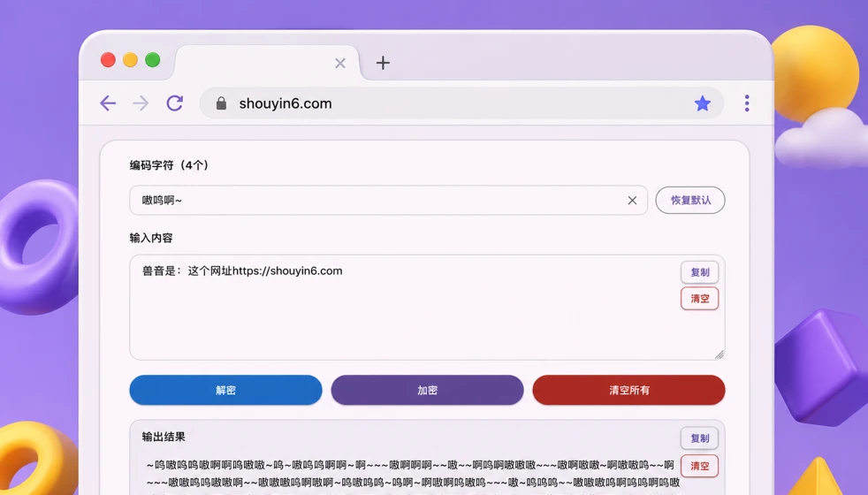Close the current browser tab
The height and width of the screenshot is (495, 868).
point(340,63)
